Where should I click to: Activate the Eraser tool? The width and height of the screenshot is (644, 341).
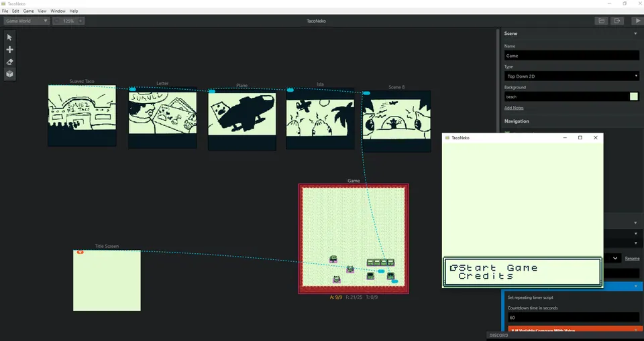9,62
